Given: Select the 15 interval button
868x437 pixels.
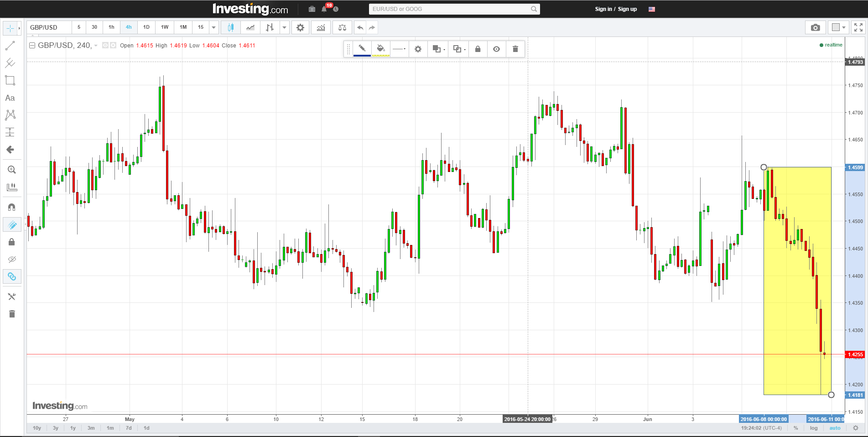Looking at the screenshot, I should 201,27.
